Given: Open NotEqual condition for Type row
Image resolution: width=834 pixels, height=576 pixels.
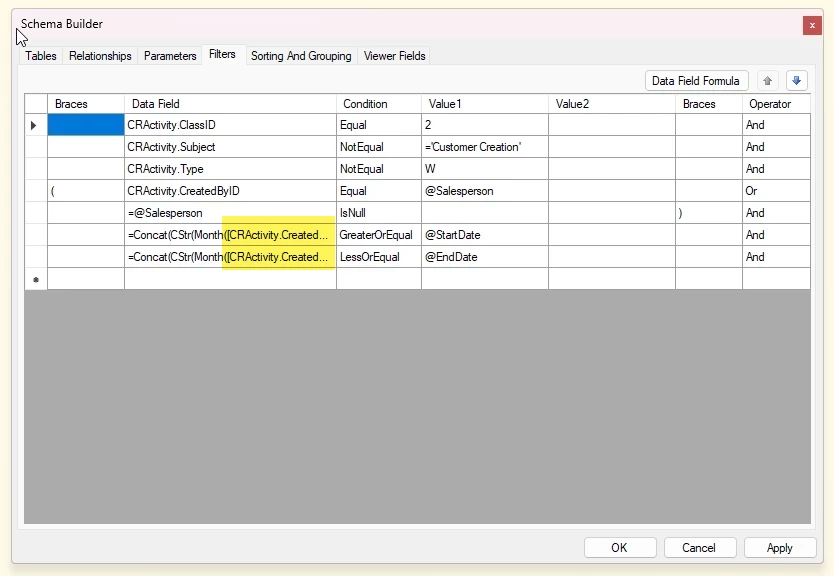Looking at the screenshot, I should coord(379,169).
